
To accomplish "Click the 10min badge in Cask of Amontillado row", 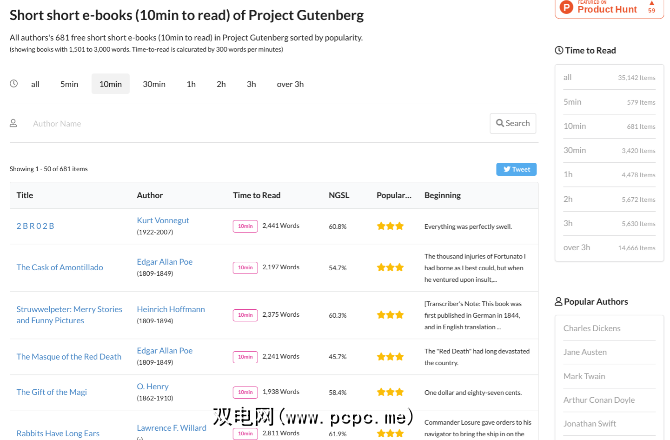I will pyautogui.click(x=245, y=267).
